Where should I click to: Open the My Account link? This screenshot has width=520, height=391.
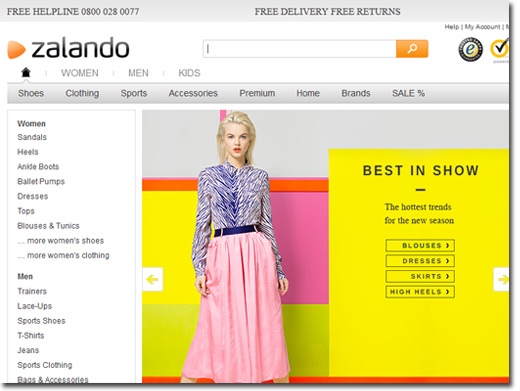click(482, 27)
